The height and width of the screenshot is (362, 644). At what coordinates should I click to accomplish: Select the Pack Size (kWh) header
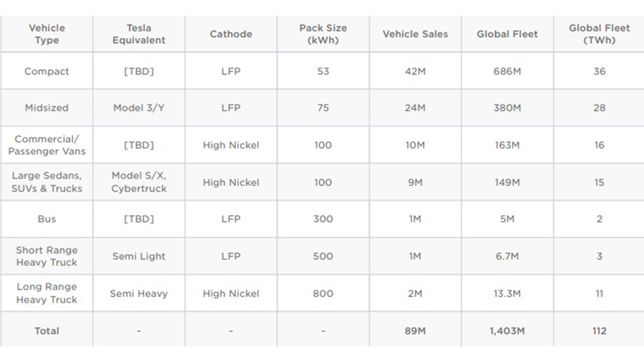(x=323, y=34)
